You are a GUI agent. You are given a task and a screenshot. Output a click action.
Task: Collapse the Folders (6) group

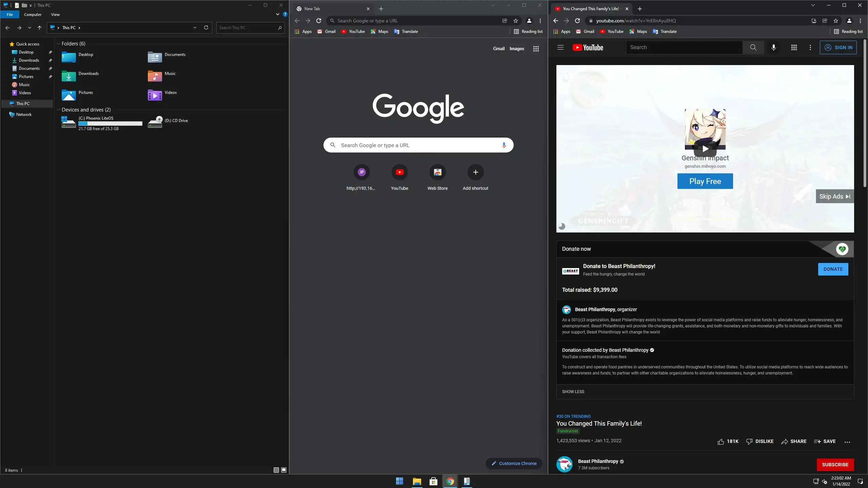[58, 44]
